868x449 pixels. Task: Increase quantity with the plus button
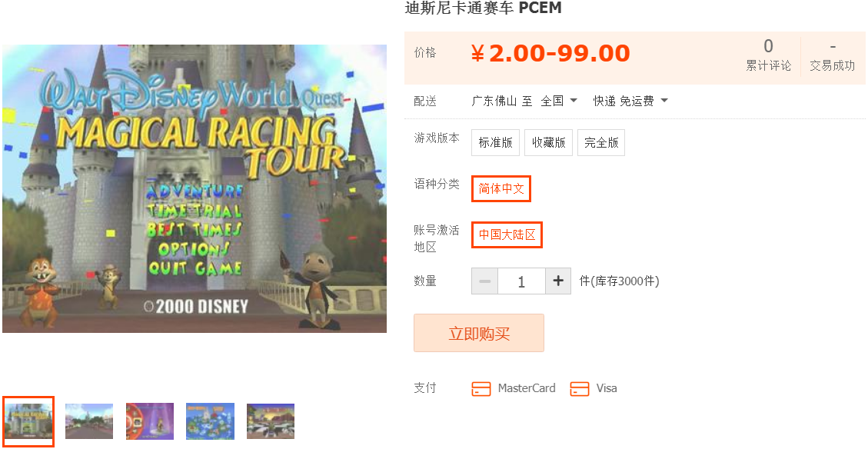click(x=558, y=281)
